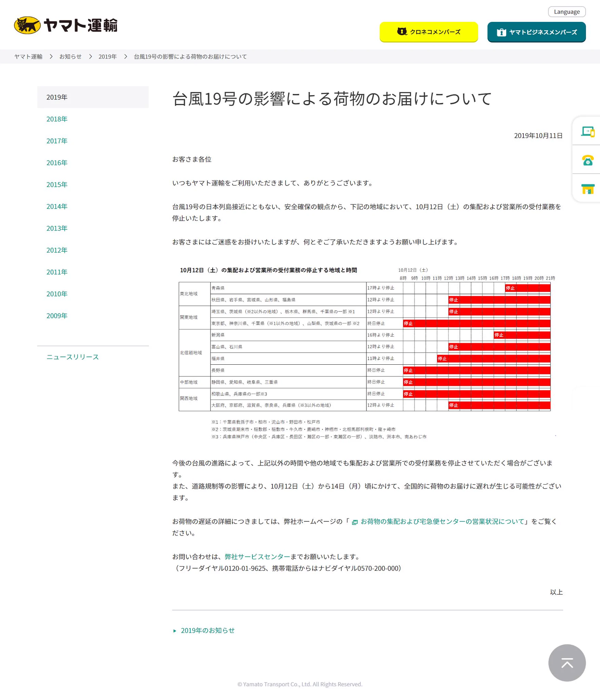
Task: Select 2019年 in the sidebar
Action: point(93,97)
